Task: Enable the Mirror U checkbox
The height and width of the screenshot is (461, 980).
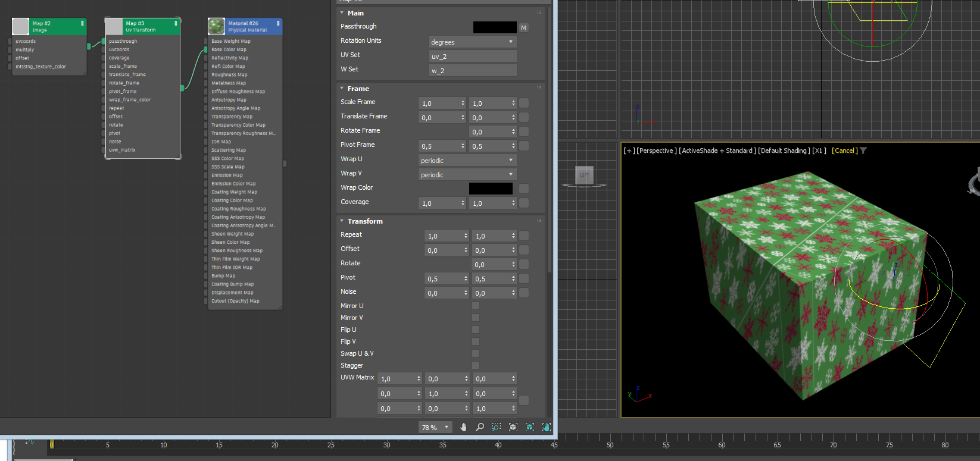Action: click(x=476, y=306)
